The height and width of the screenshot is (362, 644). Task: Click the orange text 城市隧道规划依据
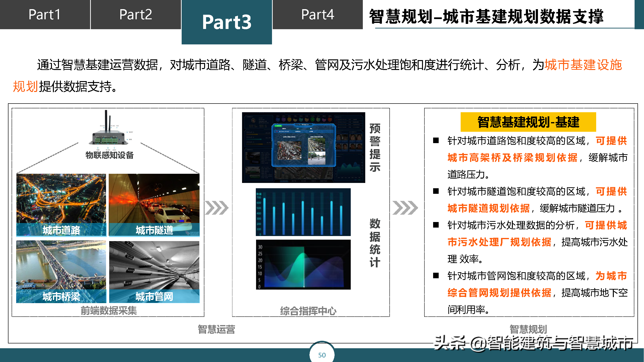(488, 208)
